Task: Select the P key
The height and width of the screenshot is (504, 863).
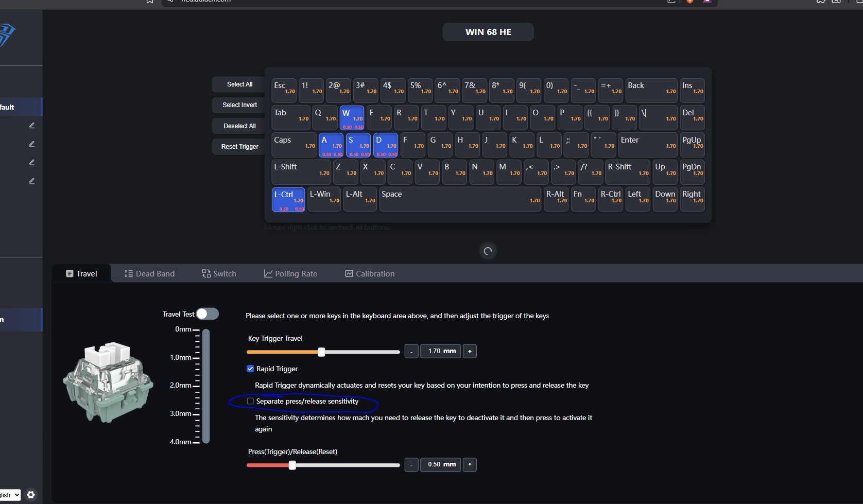Action: [570, 118]
